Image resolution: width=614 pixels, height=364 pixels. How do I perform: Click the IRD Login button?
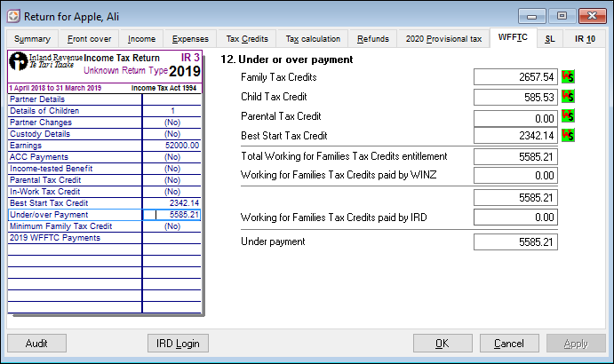pyautogui.click(x=179, y=344)
